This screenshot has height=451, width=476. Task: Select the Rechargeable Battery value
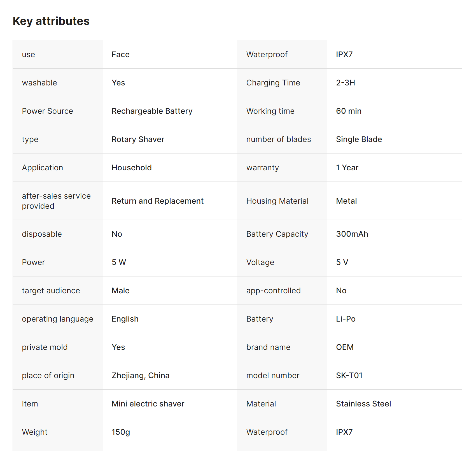152,111
